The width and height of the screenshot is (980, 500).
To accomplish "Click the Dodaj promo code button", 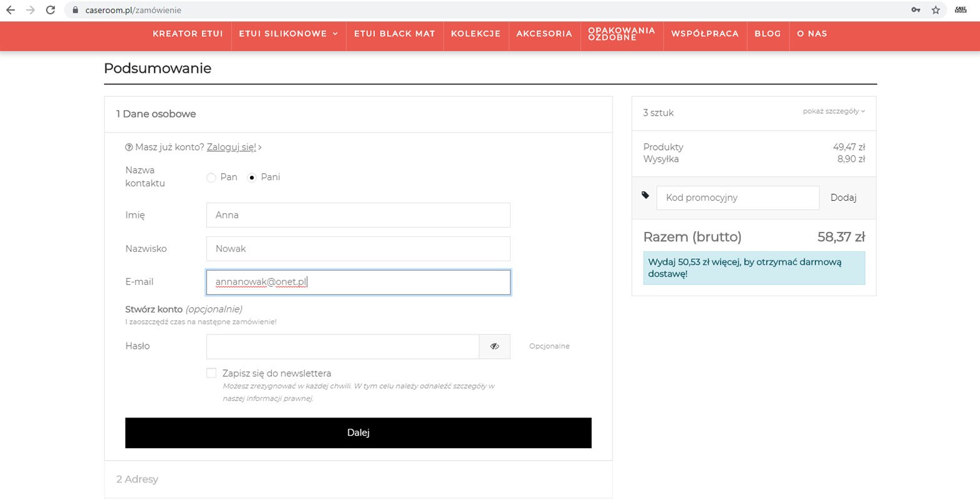I will (843, 197).
